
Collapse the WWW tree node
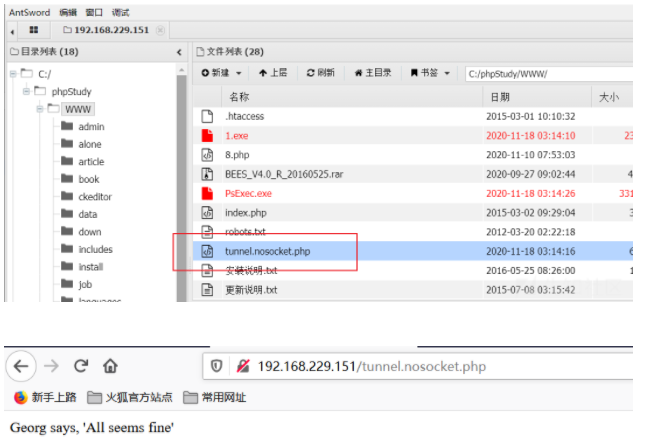[x=40, y=109]
